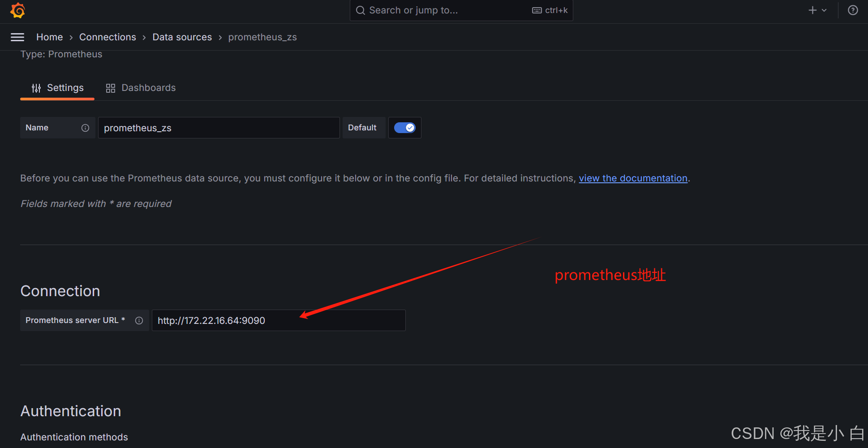
Task: Click the Name input with prometheus_zs
Action: (219, 128)
